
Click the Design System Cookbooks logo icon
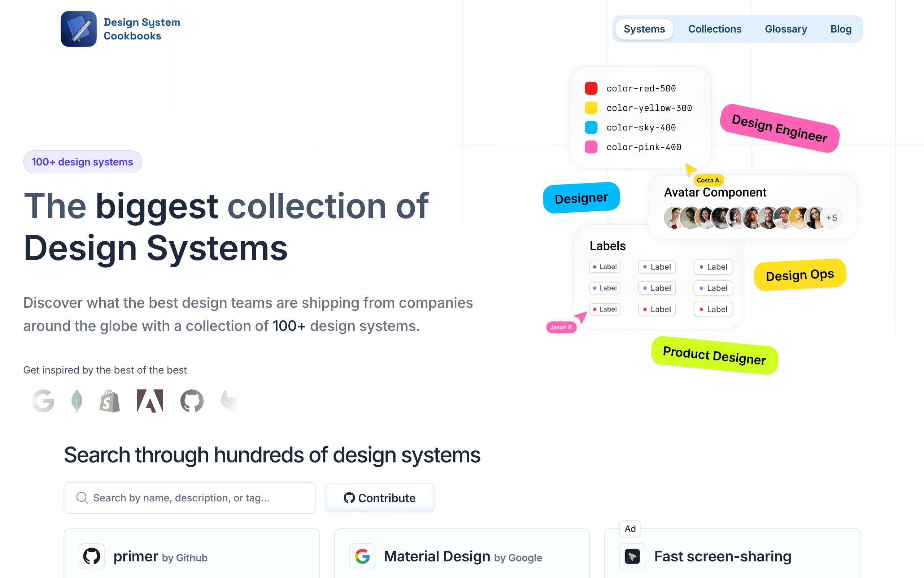click(79, 29)
